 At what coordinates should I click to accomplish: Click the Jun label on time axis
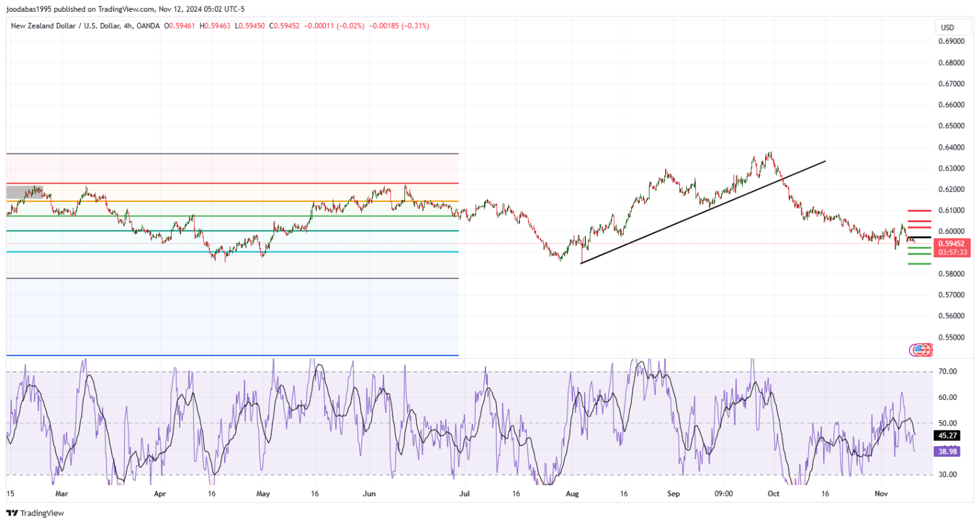click(x=369, y=495)
